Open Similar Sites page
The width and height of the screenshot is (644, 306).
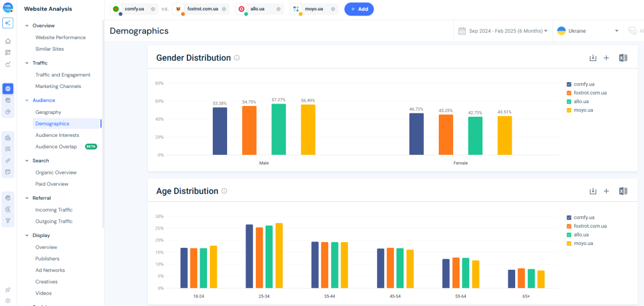pos(49,49)
